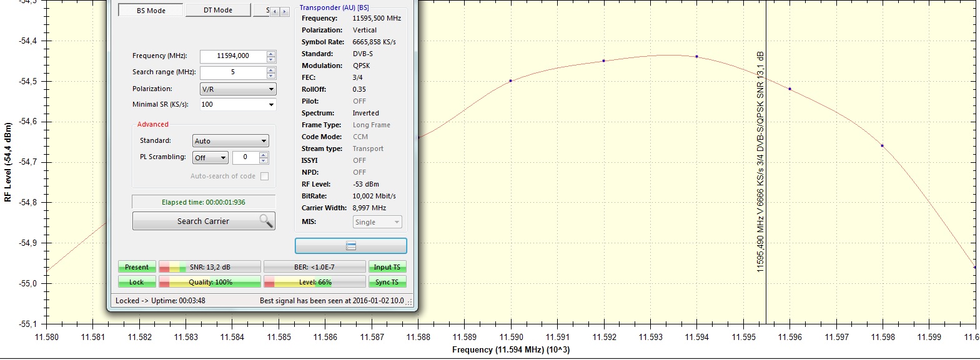Click the spectrum data point at 11.592

(x=603, y=61)
